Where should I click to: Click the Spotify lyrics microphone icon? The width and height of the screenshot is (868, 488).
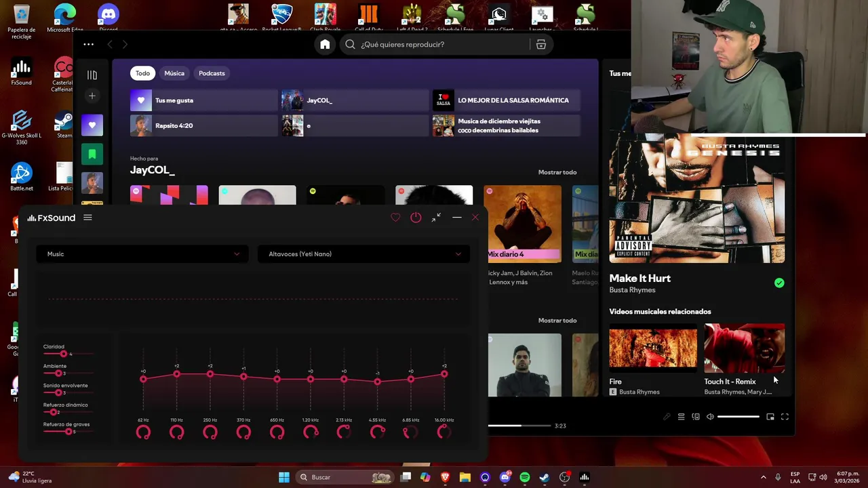tap(667, 417)
